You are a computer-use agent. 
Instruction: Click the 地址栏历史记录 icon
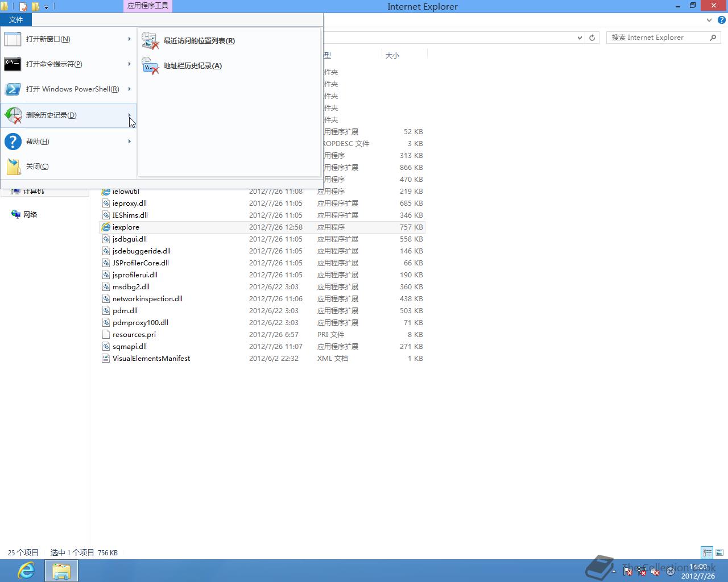point(150,66)
